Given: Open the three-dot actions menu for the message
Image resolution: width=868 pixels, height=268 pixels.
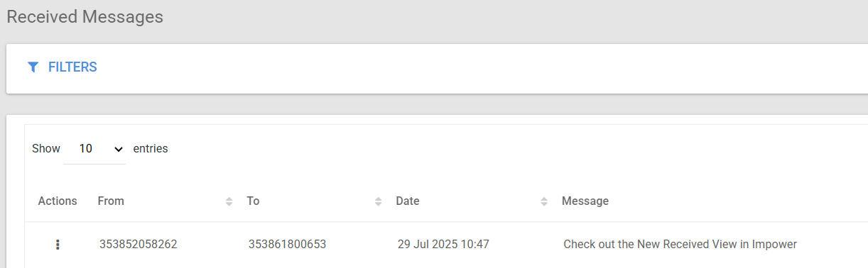Looking at the screenshot, I should [x=58, y=245].
